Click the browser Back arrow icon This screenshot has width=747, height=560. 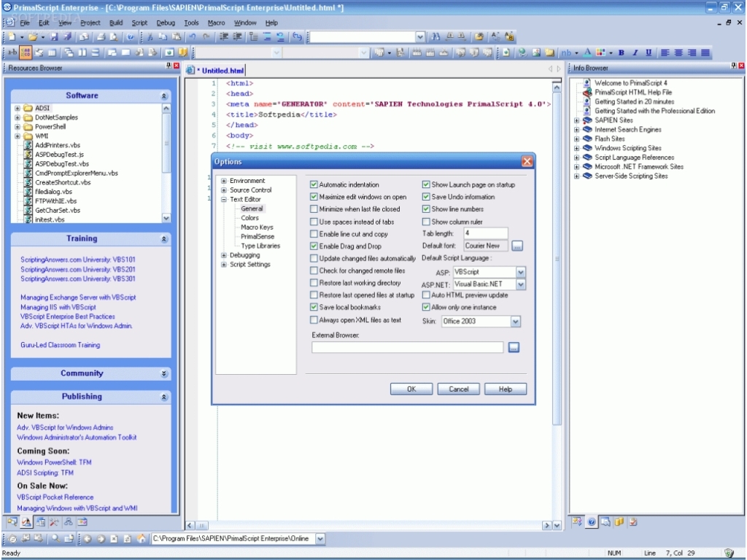tap(88, 539)
